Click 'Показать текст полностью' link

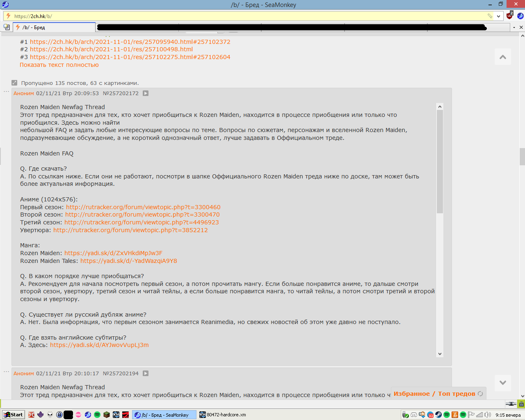coord(59,65)
